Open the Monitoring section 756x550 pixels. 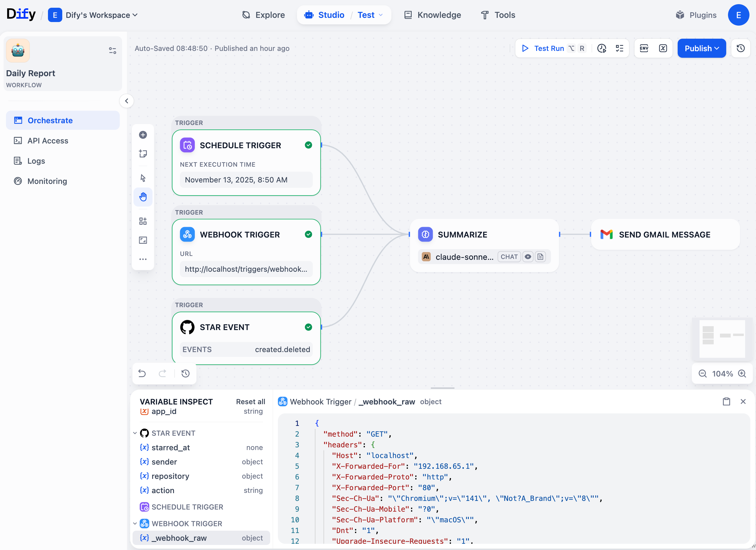(47, 181)
